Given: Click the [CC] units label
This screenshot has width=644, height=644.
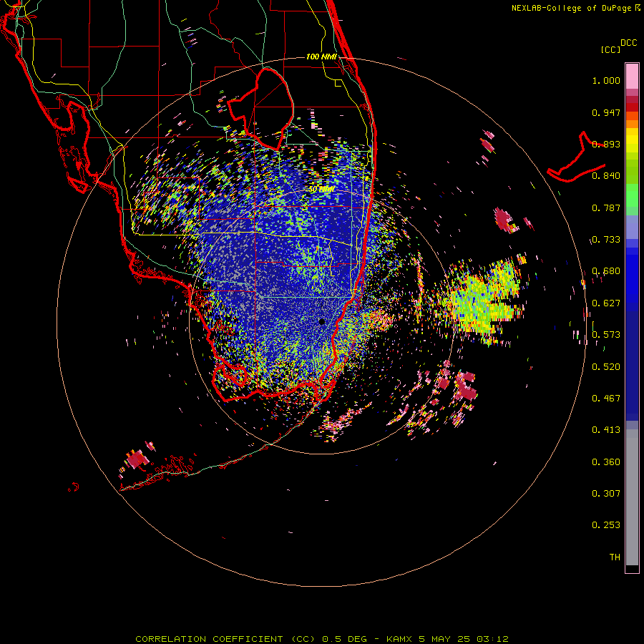Looking at the screenshot, I should [x=610, y=49].
